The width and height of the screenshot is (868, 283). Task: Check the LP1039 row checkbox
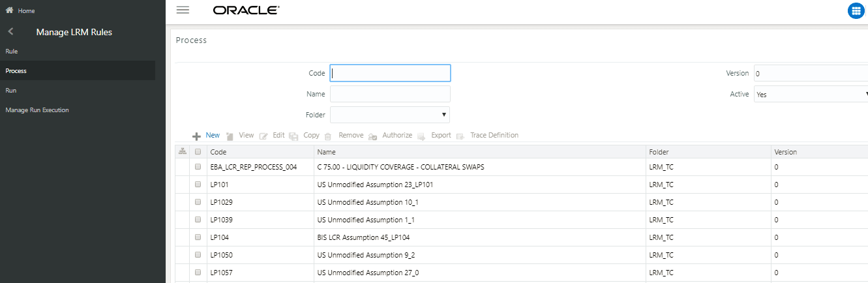coord(198,220)
